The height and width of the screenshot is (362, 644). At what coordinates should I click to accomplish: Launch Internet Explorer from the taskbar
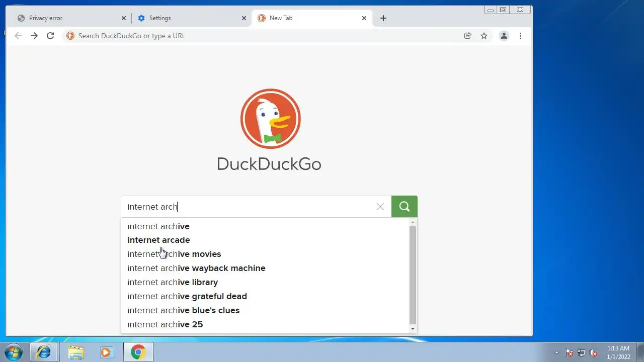click(44, 352)
